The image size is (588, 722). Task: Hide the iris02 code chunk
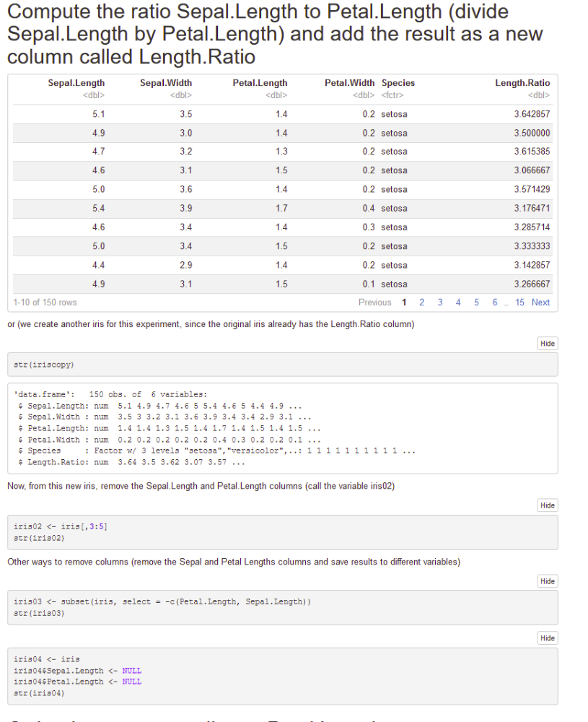pyautogui.click(x=548, y=506)
